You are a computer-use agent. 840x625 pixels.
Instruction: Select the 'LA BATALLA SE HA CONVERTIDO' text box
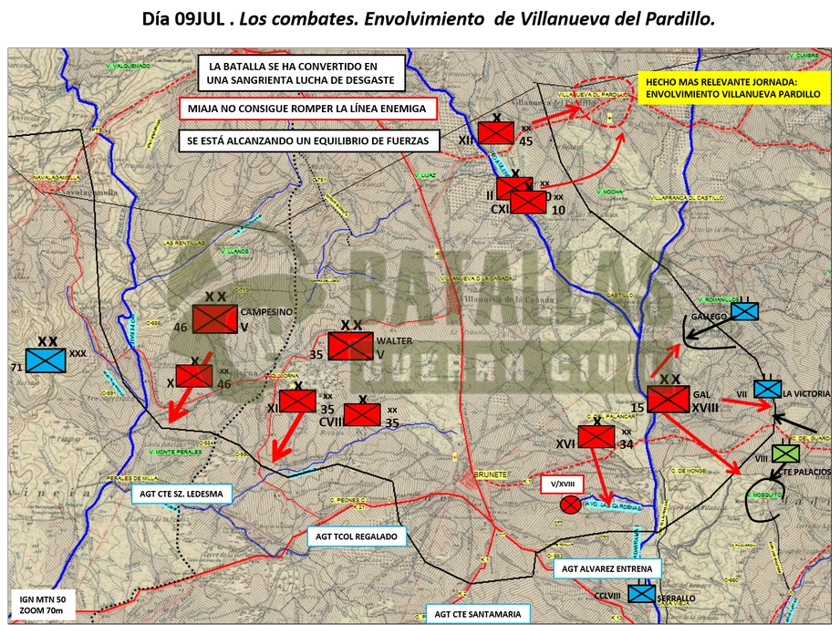pos(301,73)
